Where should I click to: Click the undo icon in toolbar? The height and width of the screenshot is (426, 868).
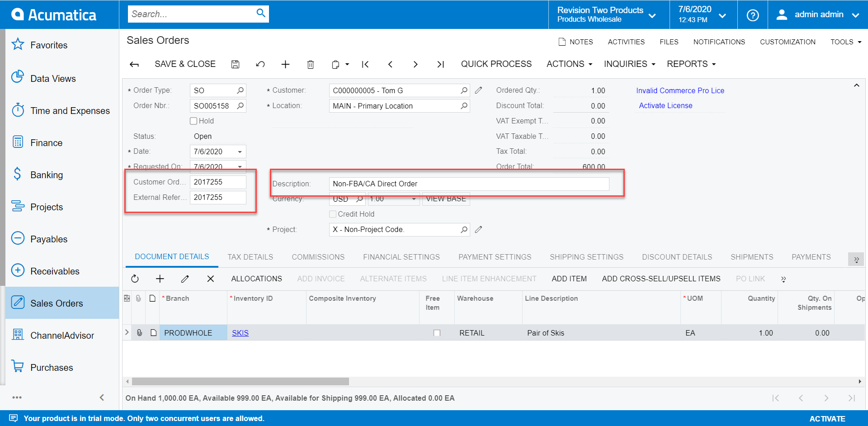pos(260,64)
